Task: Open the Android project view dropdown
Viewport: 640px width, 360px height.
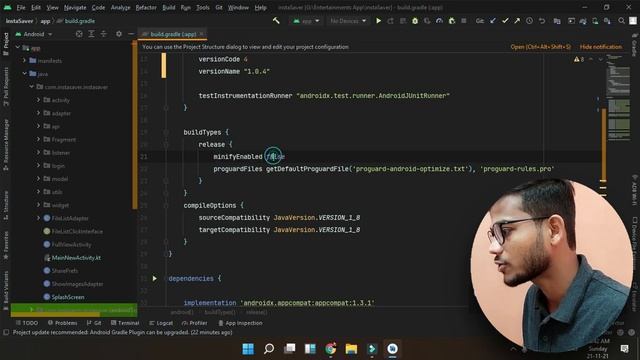Action: [34, 34]
